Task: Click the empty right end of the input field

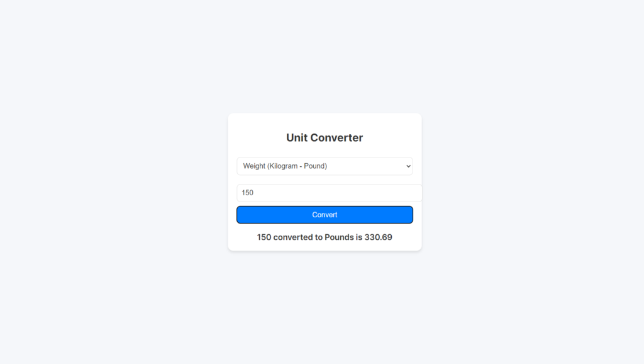Action: click(402, 193)
